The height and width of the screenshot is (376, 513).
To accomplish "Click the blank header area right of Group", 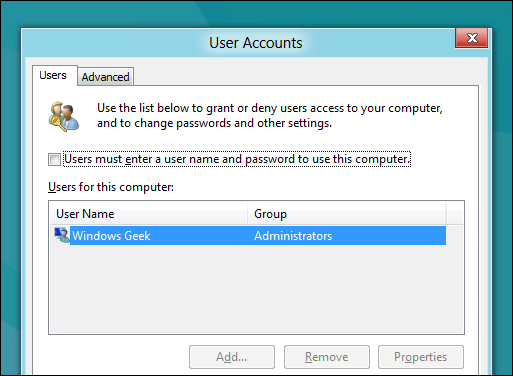I will coord(455,214).
